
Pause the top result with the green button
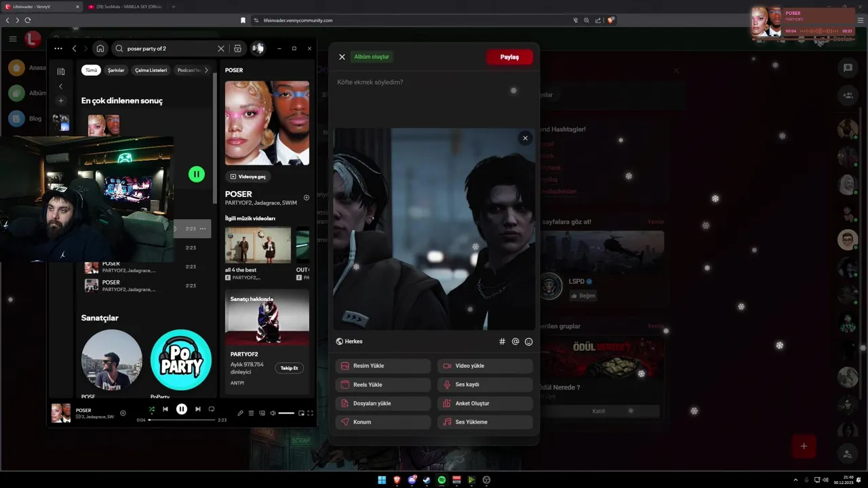coord(197,174)
